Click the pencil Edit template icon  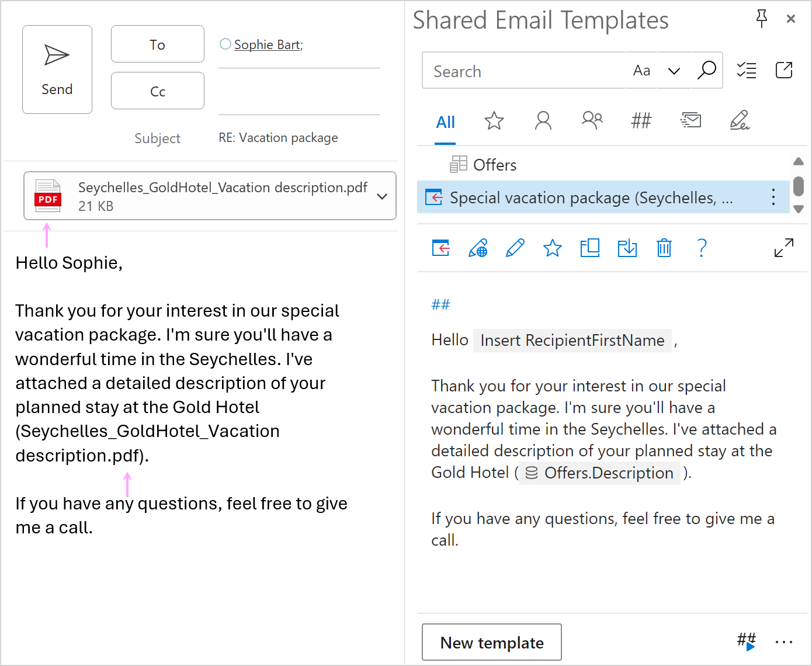515,248
